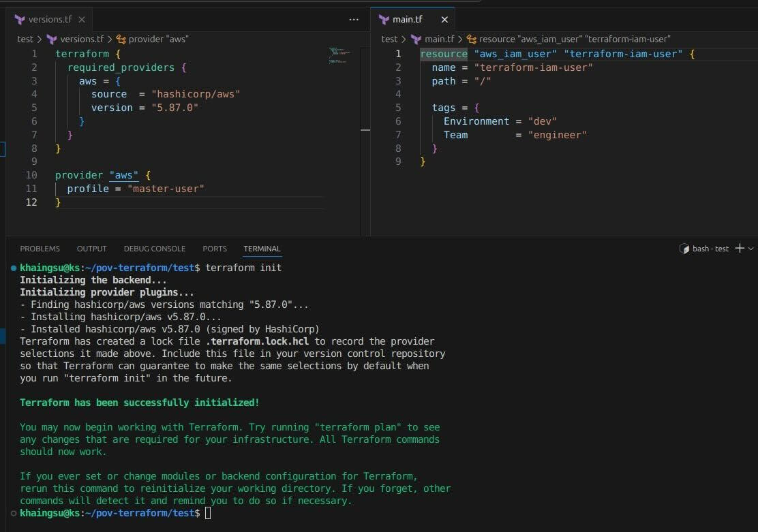Click the Terraform icon on versions.tf tab
Viewport: 758px width, 532px height.
(x=20, y=19)
